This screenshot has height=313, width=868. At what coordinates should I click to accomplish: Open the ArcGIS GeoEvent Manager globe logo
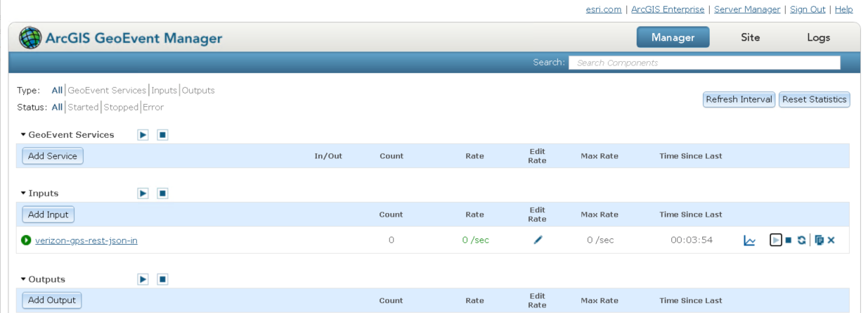pos(30,37)
